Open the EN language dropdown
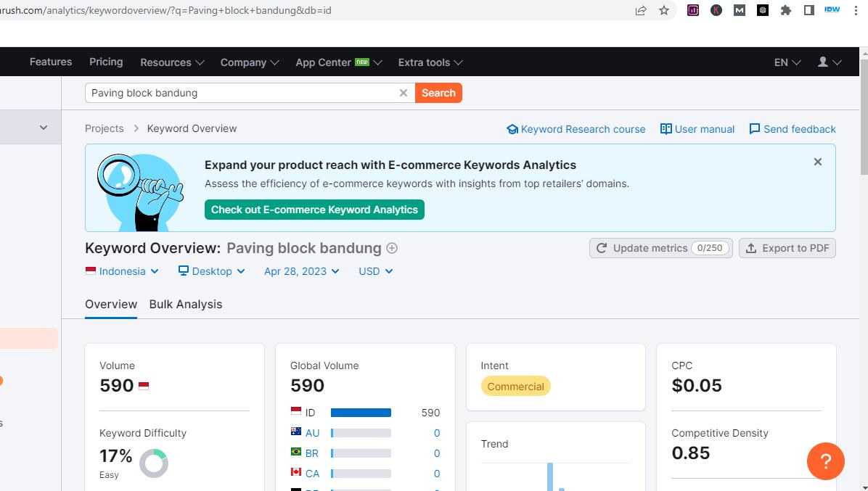Image resolution: width=868 pixels, height=491 pixels. click(x=787, y=62)
